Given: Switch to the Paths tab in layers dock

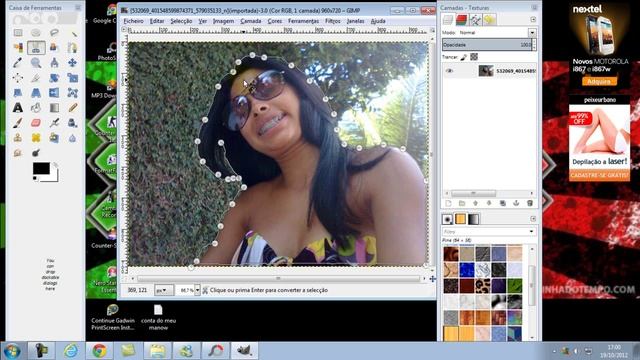Looking at the screenshot, I should [x=476, y=20].
